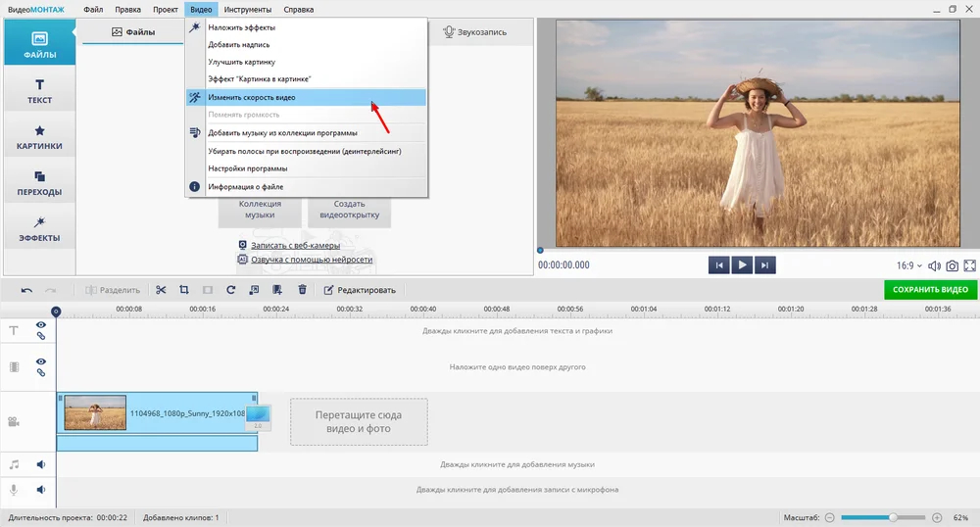Click the music track note icon
This screenshot has width=980, height=527.
(x=14, y=464)
